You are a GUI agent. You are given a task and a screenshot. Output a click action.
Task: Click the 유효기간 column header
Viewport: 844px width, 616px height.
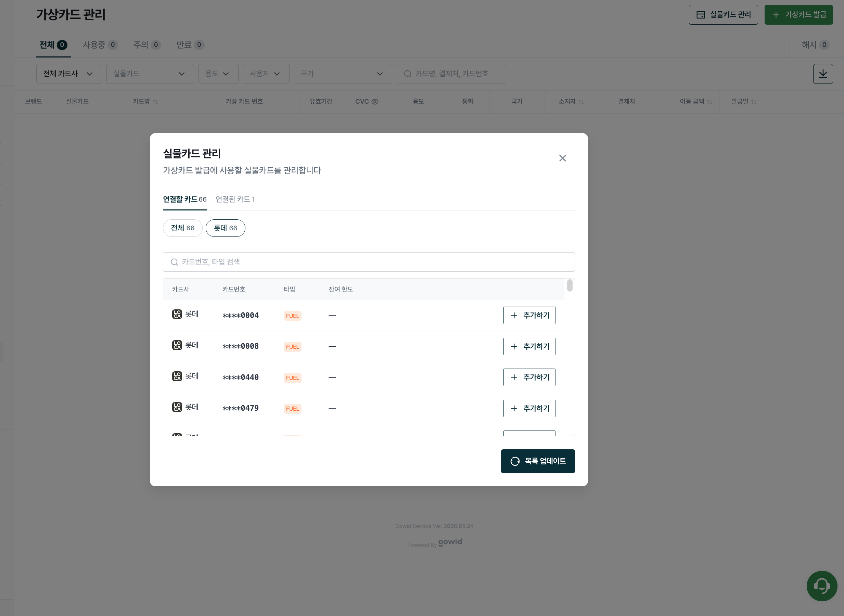(x=320, y=101)
